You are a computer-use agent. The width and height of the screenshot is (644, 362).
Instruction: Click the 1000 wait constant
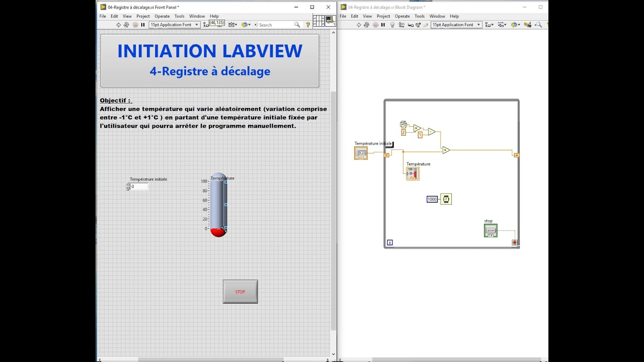click(432, 200)
